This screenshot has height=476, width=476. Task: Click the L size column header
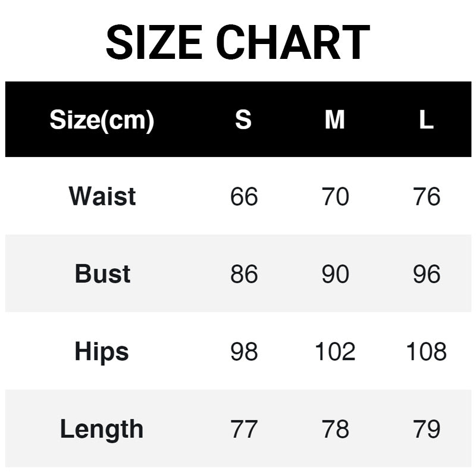click(426, 120)
